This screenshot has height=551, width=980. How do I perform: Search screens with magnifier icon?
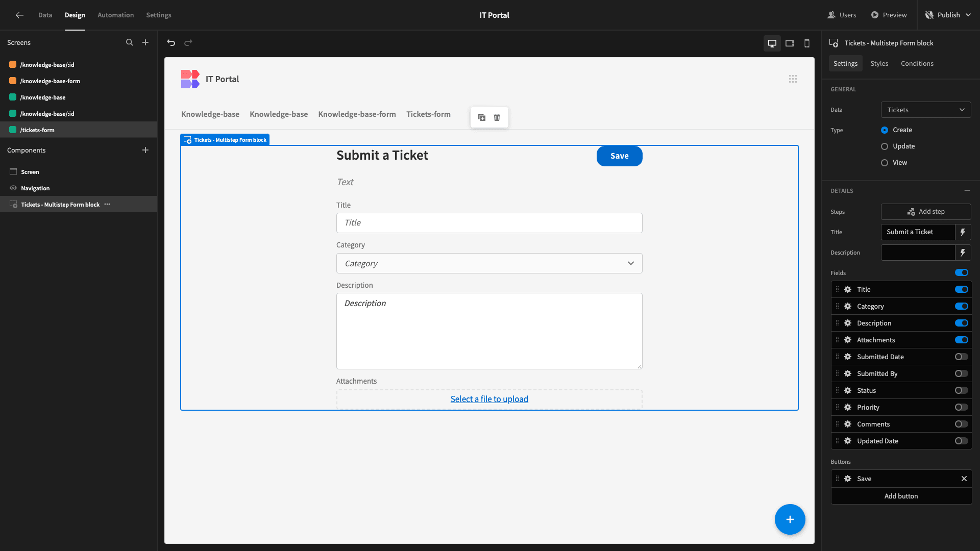click(130, 42)
